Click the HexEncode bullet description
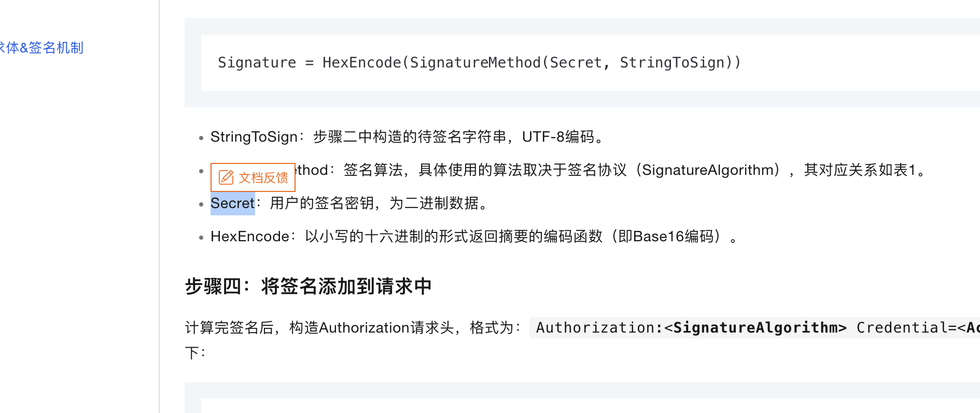This screenshot has height=413, width=980. 474,237
